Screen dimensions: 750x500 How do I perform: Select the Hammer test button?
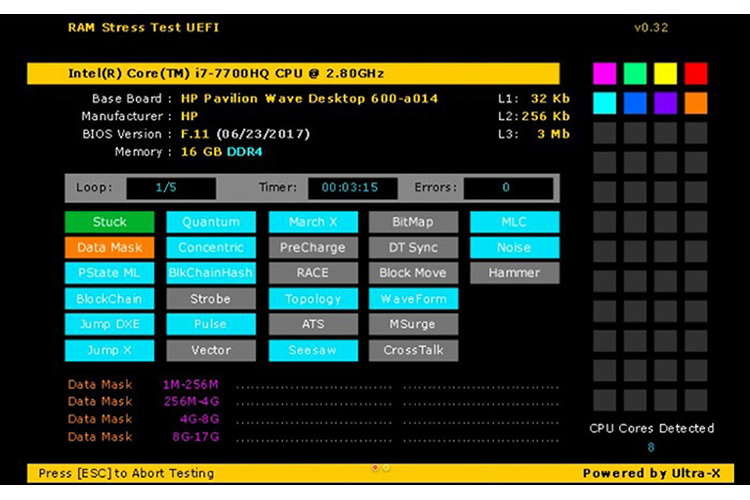pos(514,273)
